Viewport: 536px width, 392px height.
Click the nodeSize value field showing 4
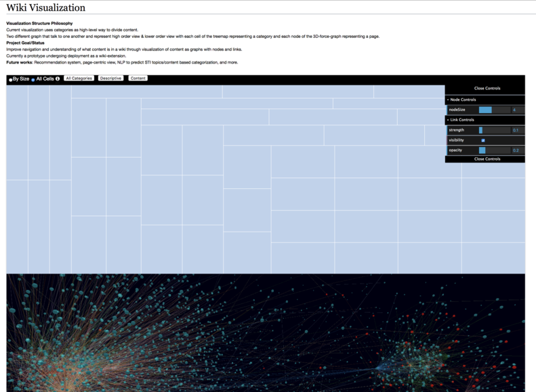pos(518,110)
